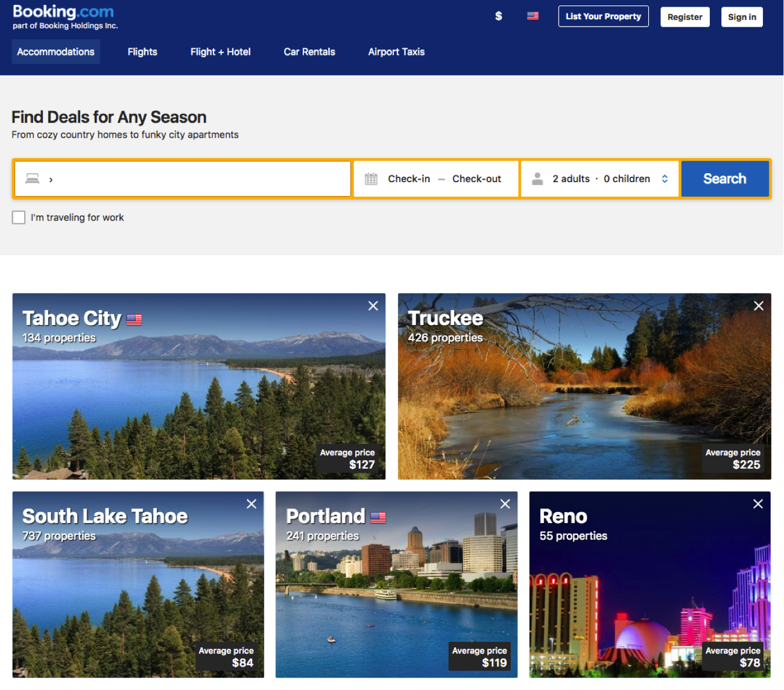Check the I'm traveling for work box

(19, 217)
